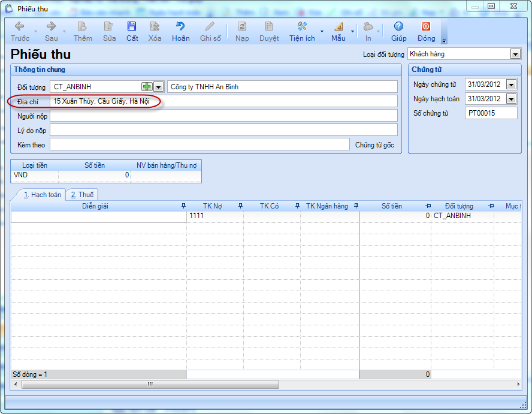This screenshot has width=532, height=414.
Task: Pin the TK Ngân hàng column
Action: coord(356,206)
